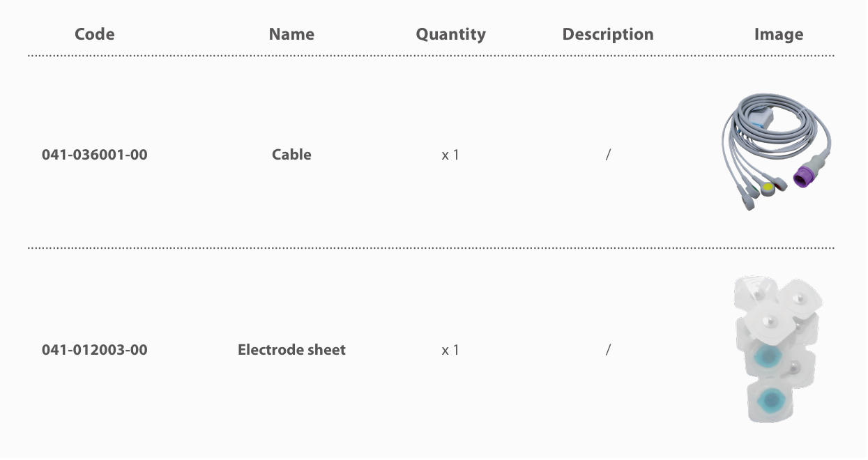The height and width of the screenshot is (460, 868).
Task: Click the x 1 quantity for Cable
Action: point(450,155)
